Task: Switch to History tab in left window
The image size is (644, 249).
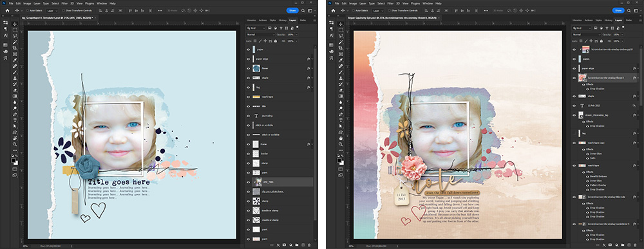Action: [x=283, y=20]
